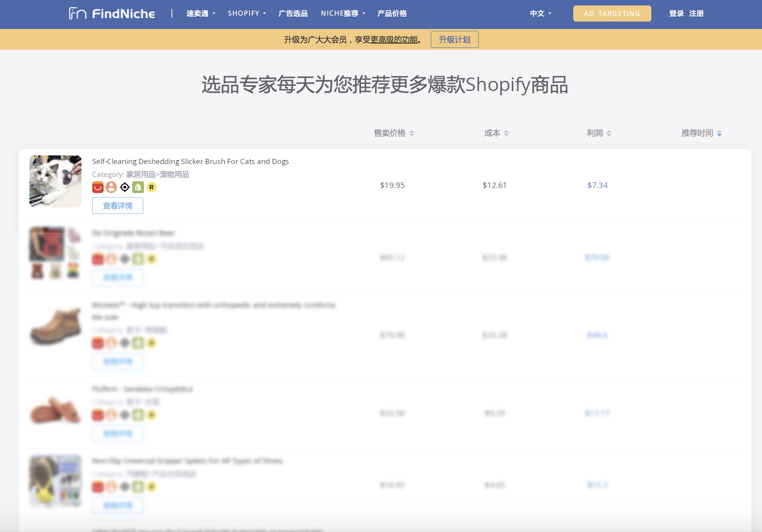Expand the 速卖通 dropdown menu

coord(201,14)
